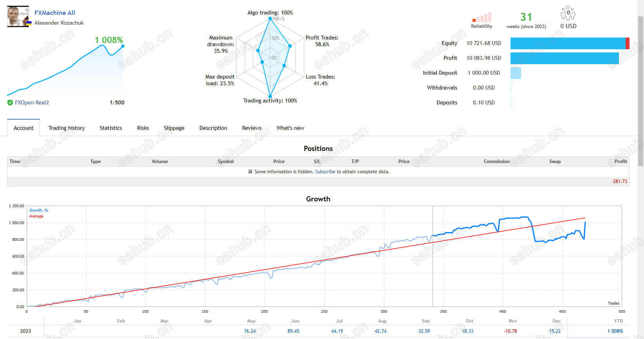Switch to the Account tab
Screen dimensions: 644x339
point(23,128)
